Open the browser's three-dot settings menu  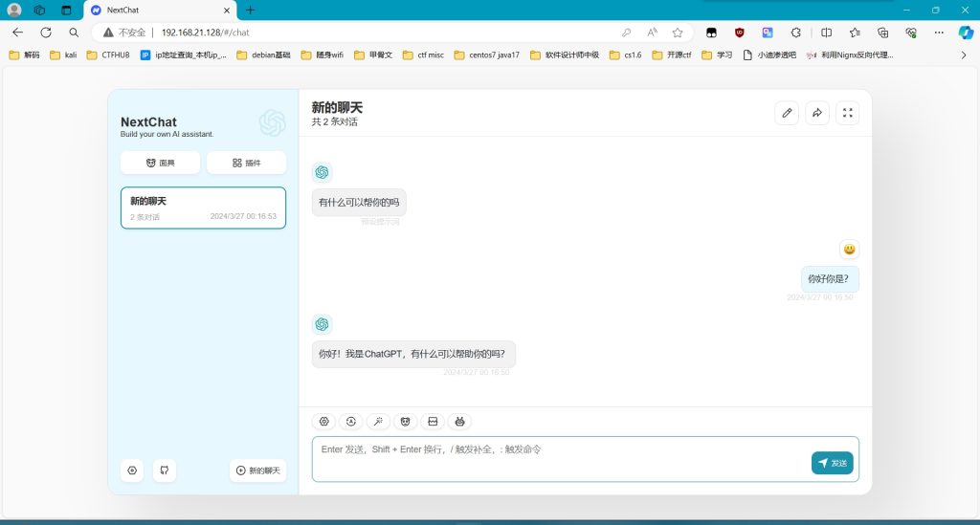939,32
